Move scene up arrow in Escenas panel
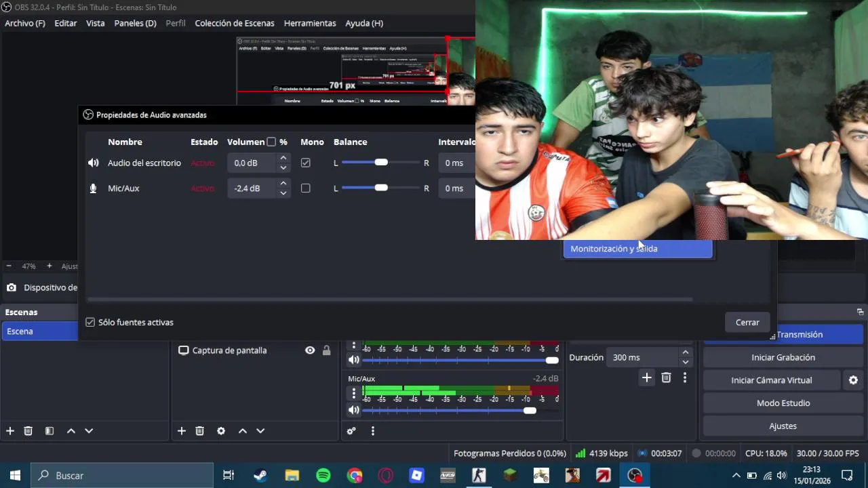This screenshot has width=868, height=488. [x=71, y=431]
